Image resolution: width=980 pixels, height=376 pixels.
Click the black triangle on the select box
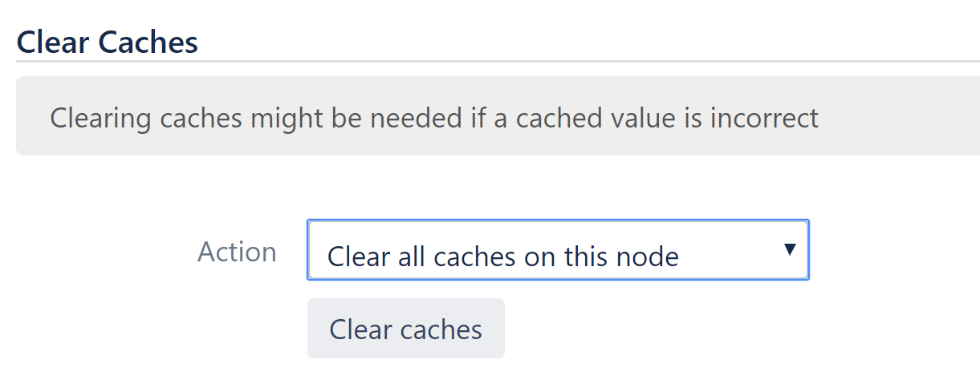789,250
